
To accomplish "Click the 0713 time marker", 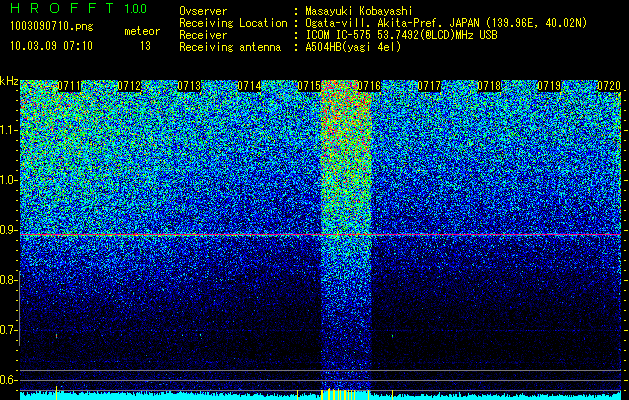I will pyautogui.click(x=189, y=86).
